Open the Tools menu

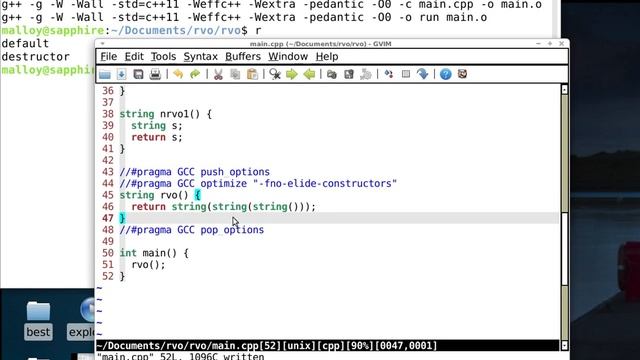tap(163, 56)
